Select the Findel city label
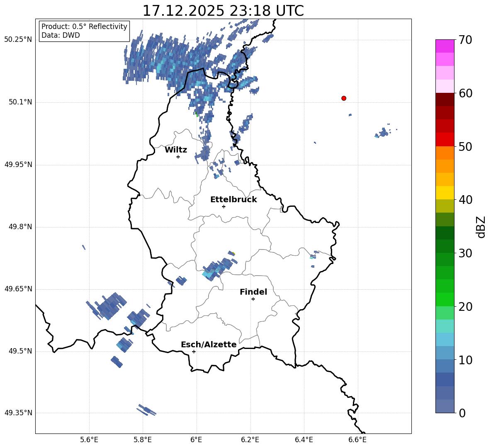 253,292
